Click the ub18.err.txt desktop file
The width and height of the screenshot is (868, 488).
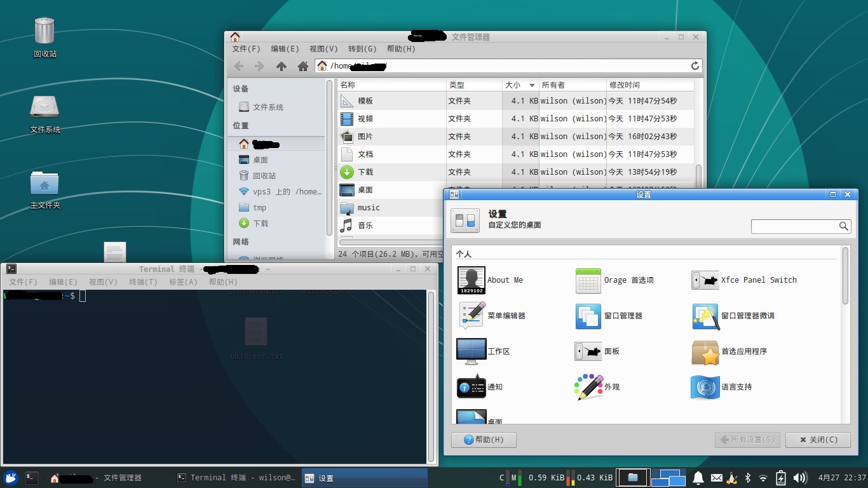click(257, 338)
